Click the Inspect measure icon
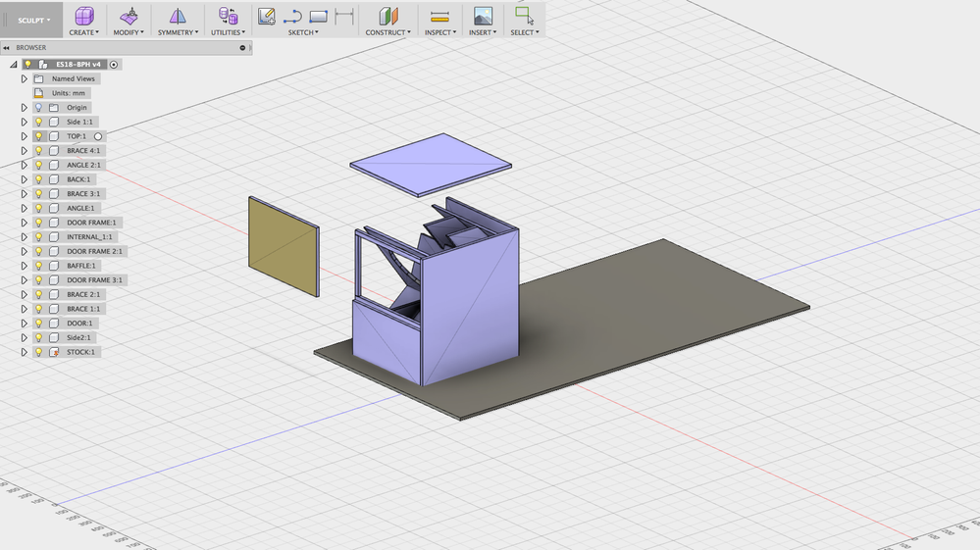 pyautogui.click(x=440, y=17)
